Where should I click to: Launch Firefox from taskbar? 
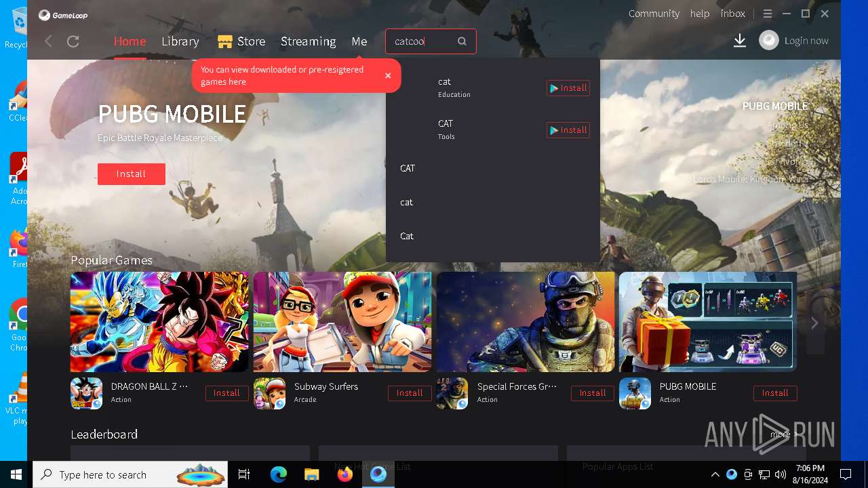pyautogui.click(x=344, y=474)
